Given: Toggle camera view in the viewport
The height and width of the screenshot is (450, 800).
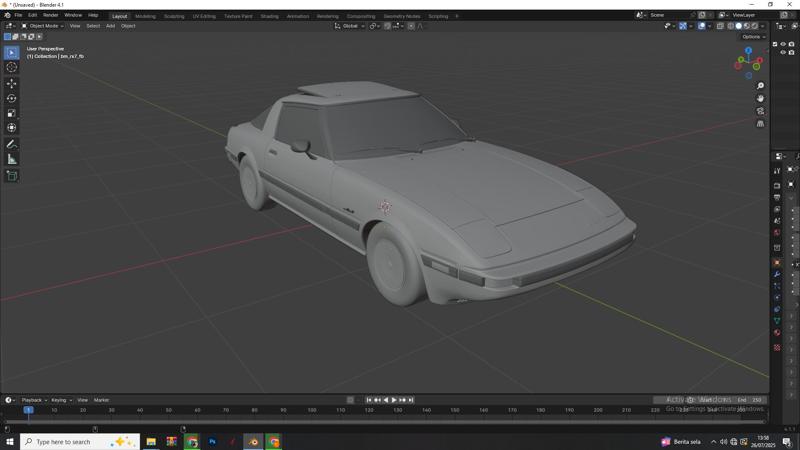Looking at the screenshot, I should coord(761,111).
